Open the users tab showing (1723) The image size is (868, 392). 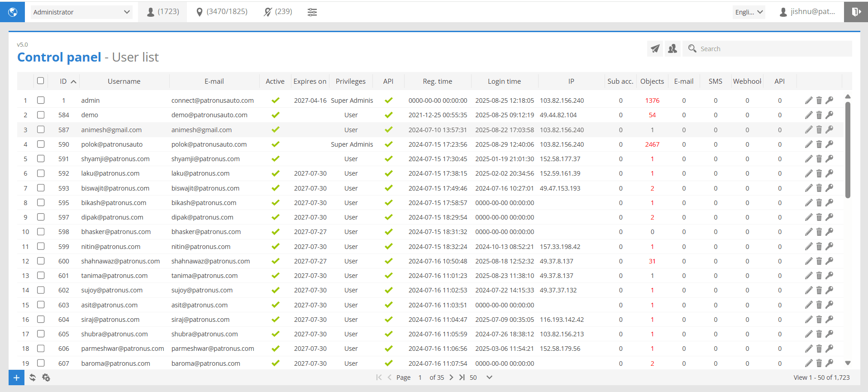tap(163, 12)
